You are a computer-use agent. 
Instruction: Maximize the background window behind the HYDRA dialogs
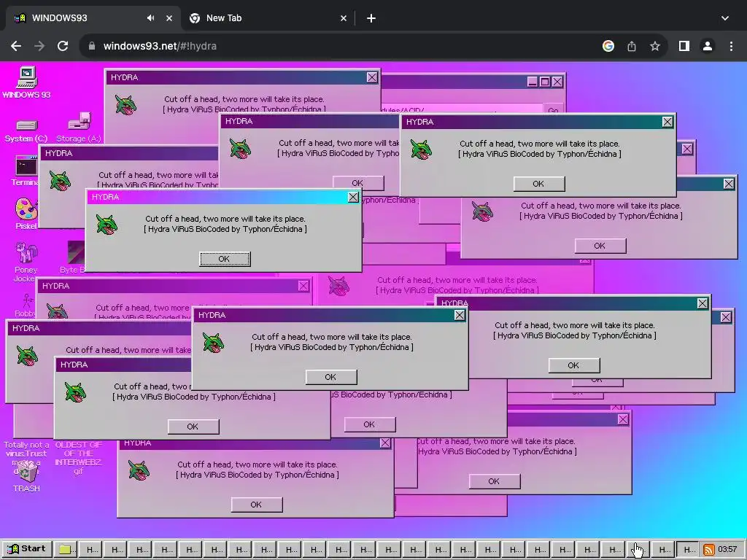tap(544, 82)
